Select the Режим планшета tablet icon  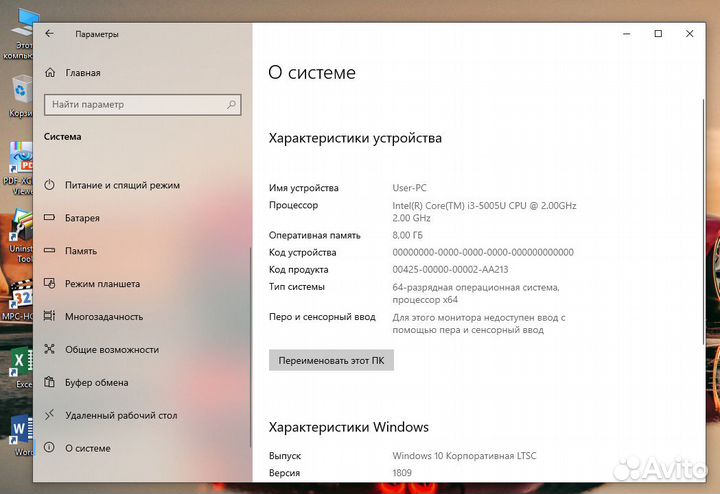(50, 283)
